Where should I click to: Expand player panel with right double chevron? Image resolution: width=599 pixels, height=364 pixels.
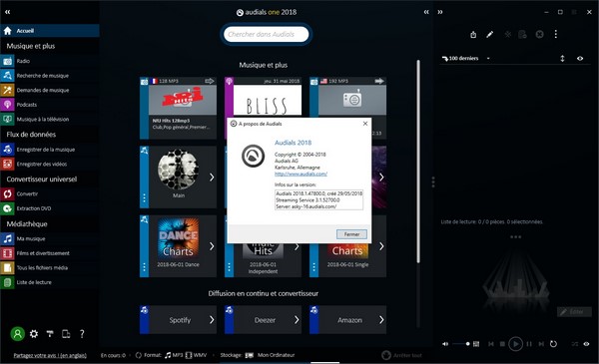(x=440, y=12)
